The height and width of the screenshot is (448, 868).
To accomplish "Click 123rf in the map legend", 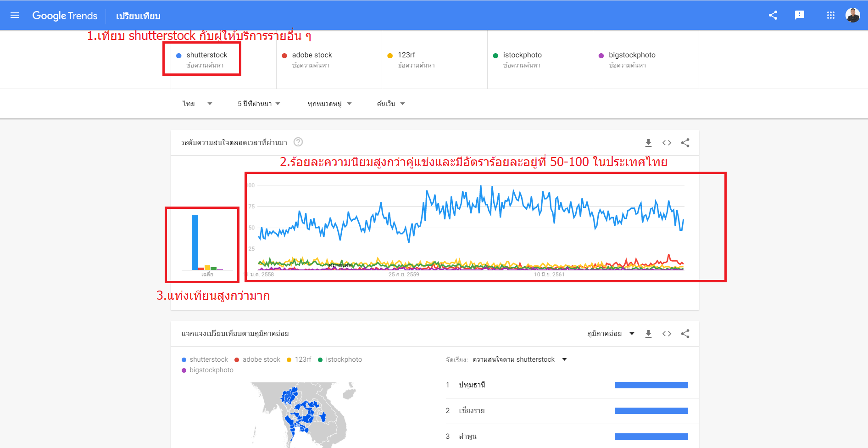I will [x=299, y=359].
